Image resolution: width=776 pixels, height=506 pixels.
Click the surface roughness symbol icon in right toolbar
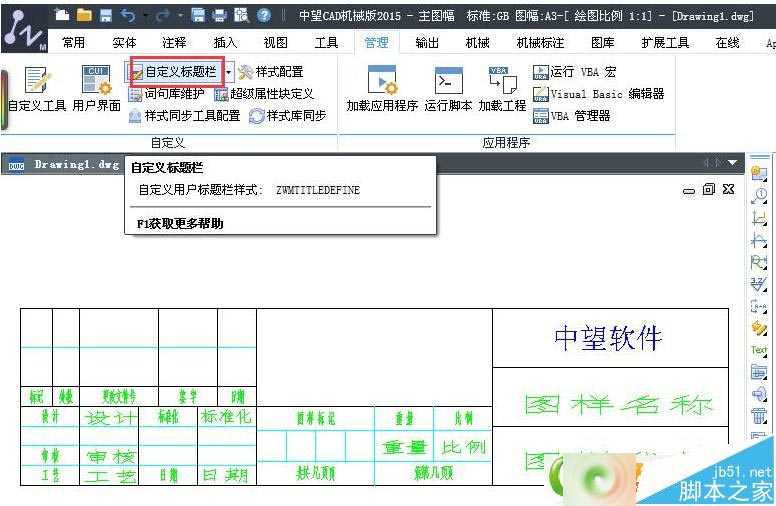pyautogui.click(x=759, y=284)
